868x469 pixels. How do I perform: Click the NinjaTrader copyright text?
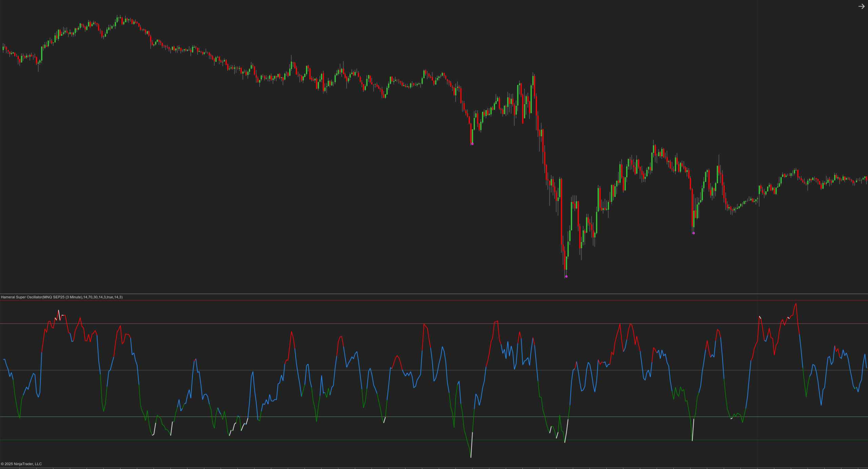tap(21, 464)
